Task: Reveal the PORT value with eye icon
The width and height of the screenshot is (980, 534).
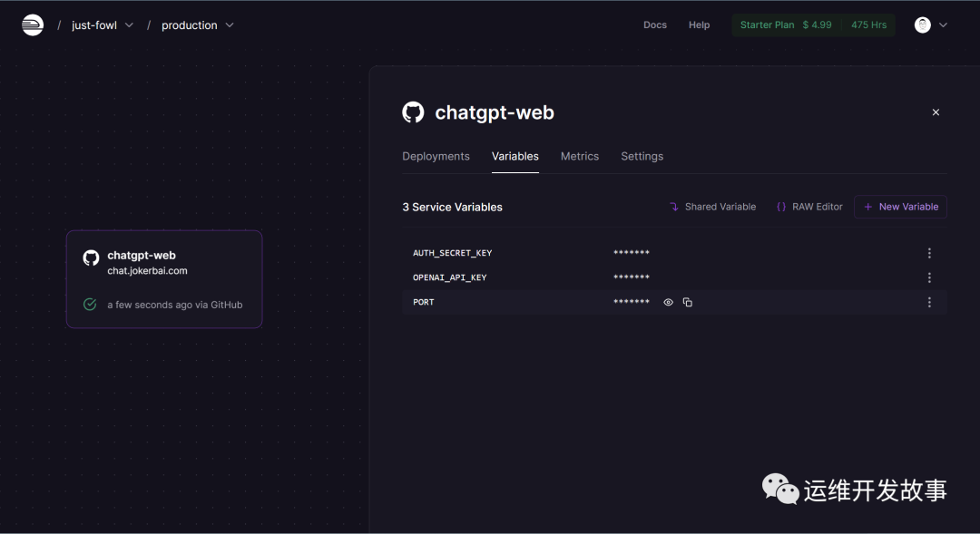Action: pos(668,302)
